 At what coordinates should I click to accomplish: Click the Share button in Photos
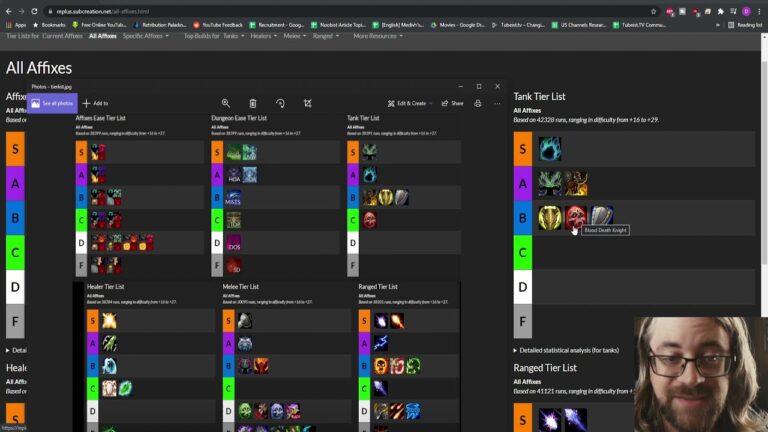[452, 103]
